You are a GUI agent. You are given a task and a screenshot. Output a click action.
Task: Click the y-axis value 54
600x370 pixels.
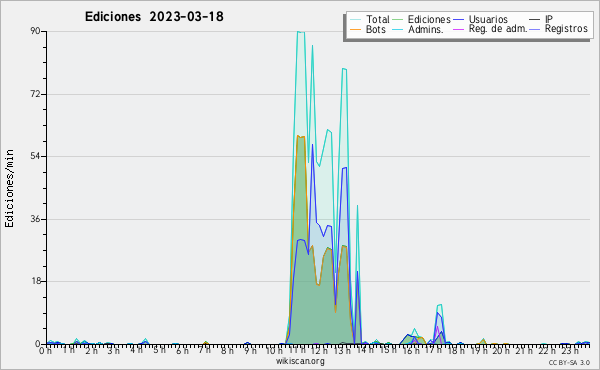pos(36,156)
